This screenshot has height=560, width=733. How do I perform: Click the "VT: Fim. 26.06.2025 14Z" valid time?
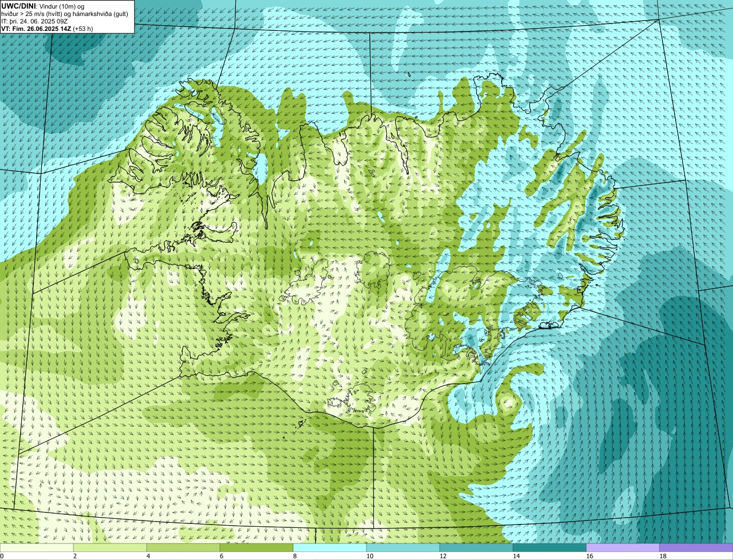click(36, 29)
